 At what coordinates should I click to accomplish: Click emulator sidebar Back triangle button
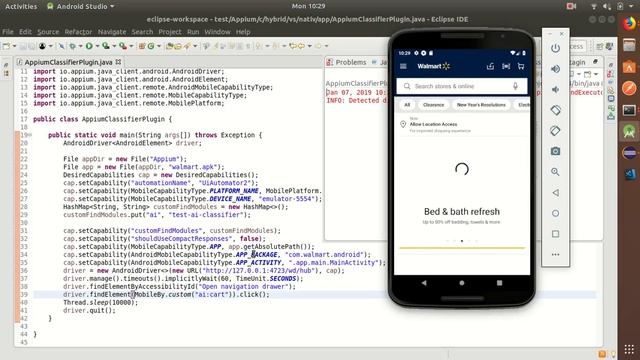point(555,193)
